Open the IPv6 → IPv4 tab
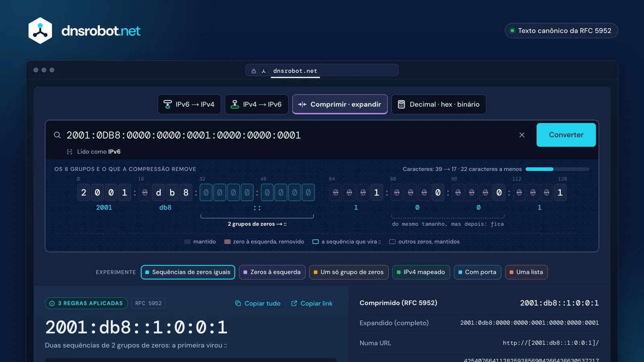644x362 pixels. 189,105
